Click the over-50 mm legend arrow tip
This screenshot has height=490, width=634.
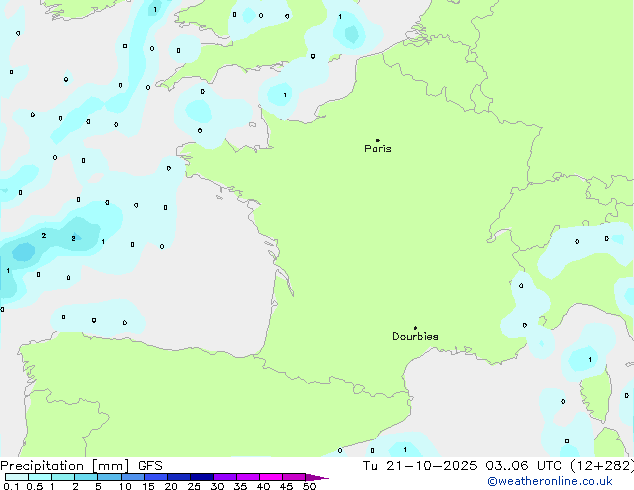tap(317, 478)
